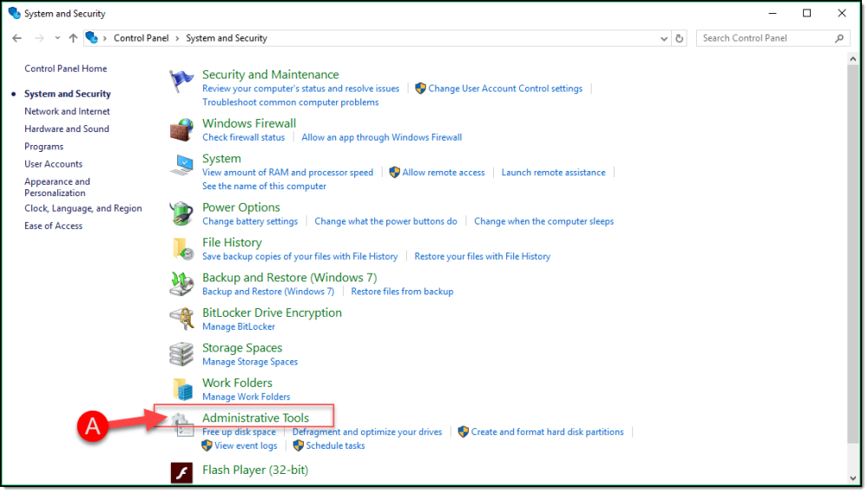This screenshot has height=493, width=868.
Task: Click the Power Options battery icon
Action: [x=181, y=214]
